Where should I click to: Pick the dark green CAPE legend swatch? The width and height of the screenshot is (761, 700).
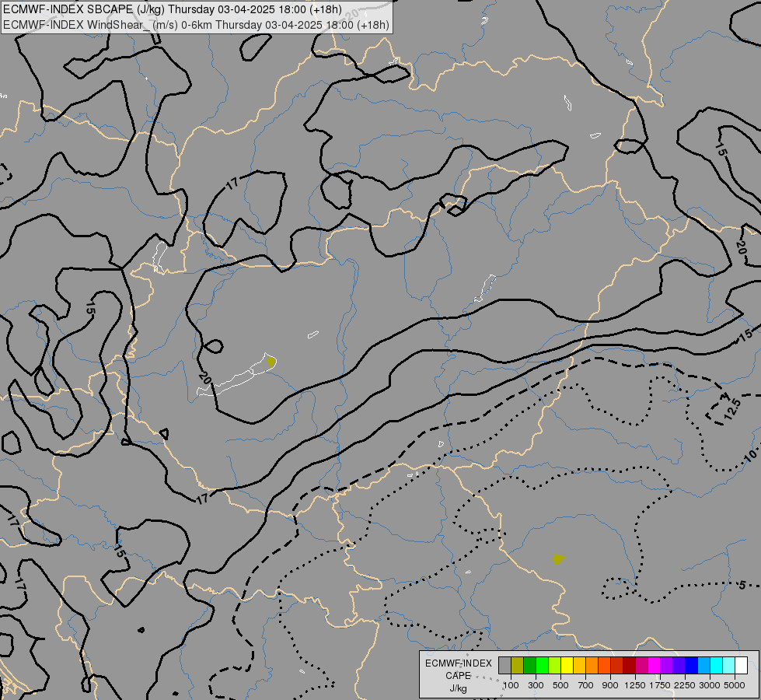530,666
